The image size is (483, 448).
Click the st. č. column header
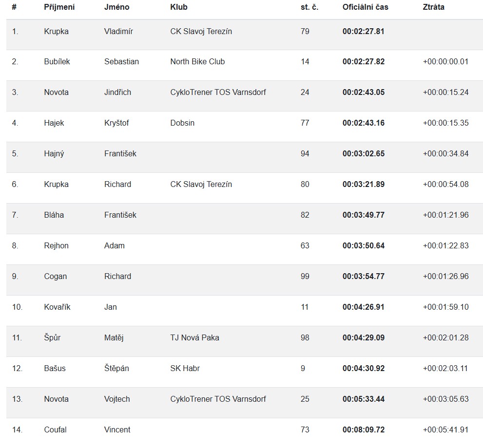pos(309,7)
